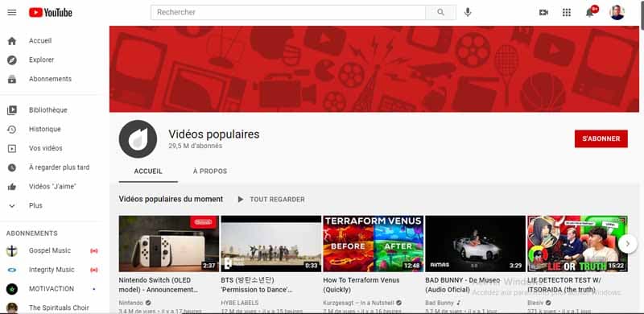This screenshot has height=314, width=644.
Task: Start voice search with microphone icon
Action: (x=468, y=12)
